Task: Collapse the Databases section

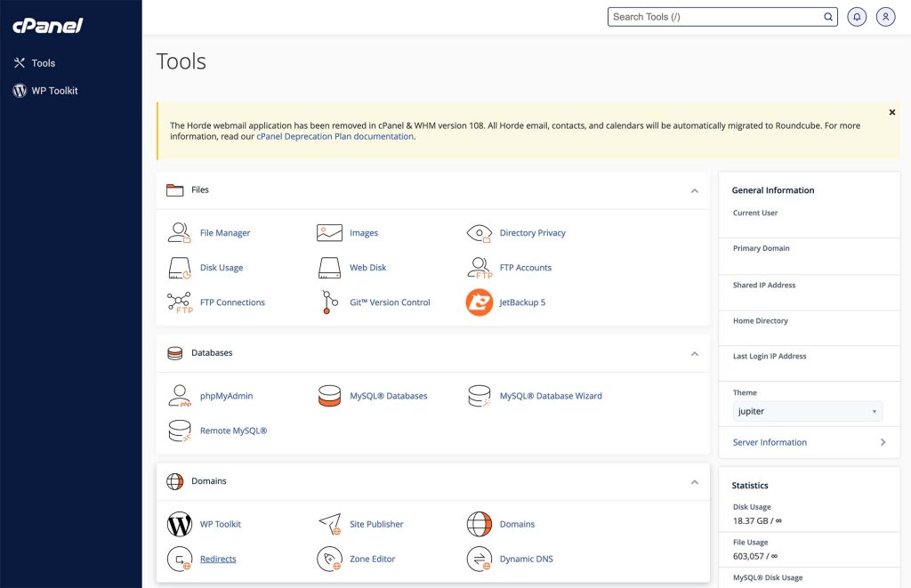Action: tap(695, 353)
